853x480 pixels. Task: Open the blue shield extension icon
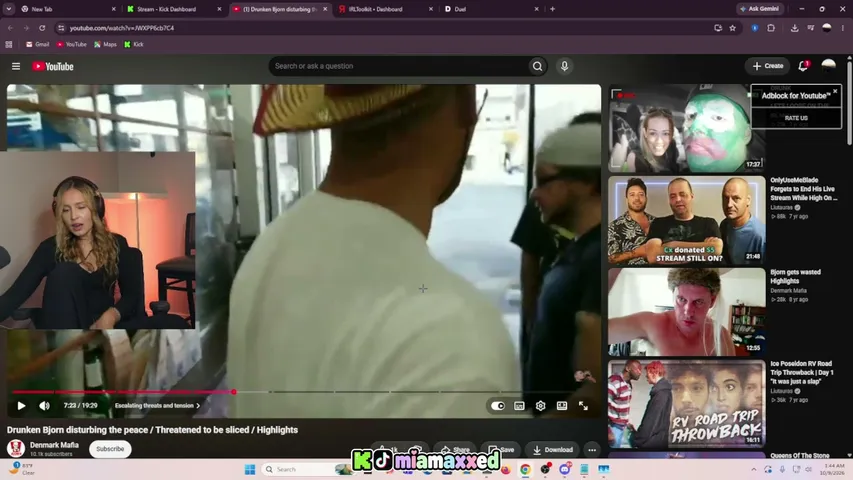pyautogui.click(x=755, y=28)
